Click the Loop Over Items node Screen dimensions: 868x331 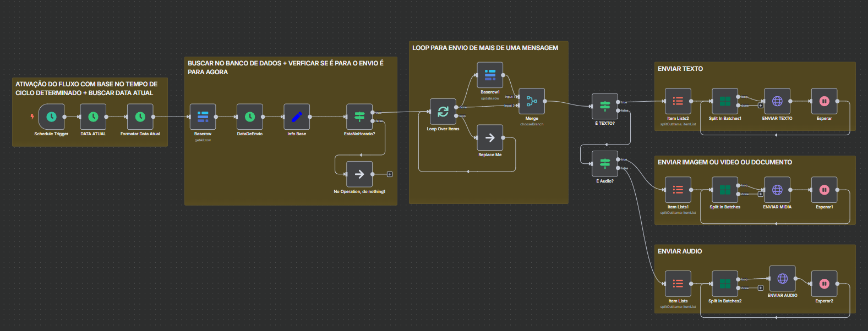click(x=443, y=112)
